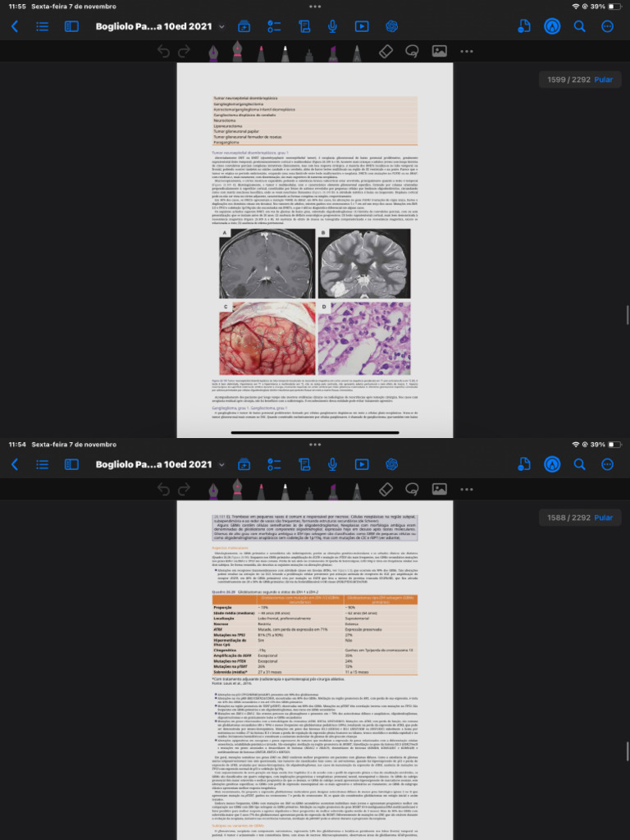This screenshot has width=630, height=840.
Task: Open the document scroll icon in page 1599 view
Action: pos(304,26)
